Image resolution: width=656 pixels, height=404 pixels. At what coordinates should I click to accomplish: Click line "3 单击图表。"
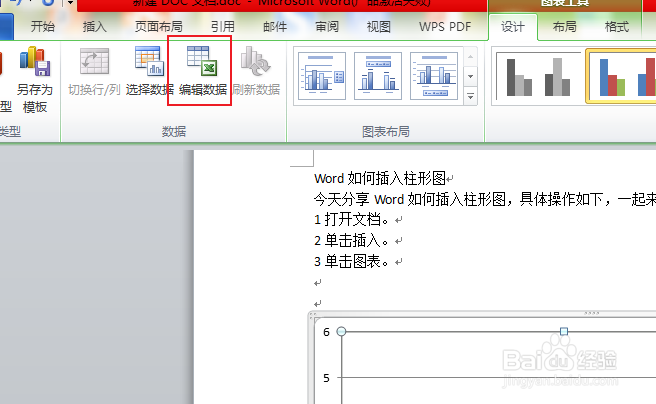pos(352,261)
